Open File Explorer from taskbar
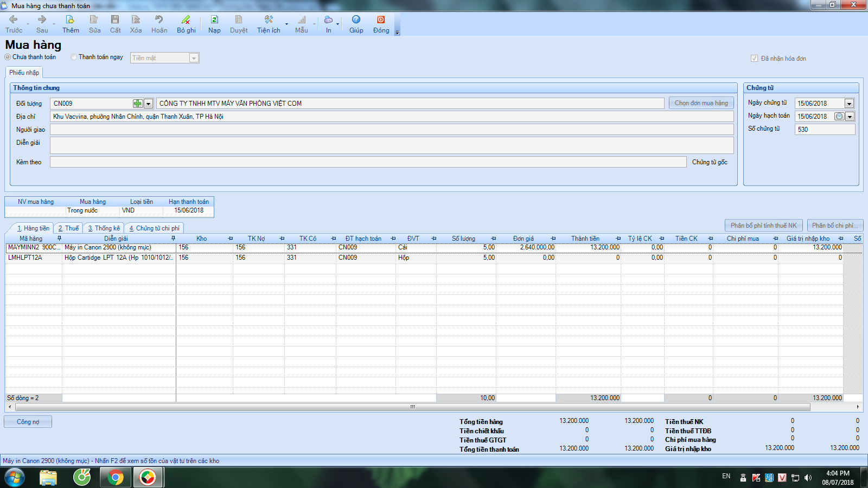The height and width of the screenshot is (488, 868). [x=48, y=478]
